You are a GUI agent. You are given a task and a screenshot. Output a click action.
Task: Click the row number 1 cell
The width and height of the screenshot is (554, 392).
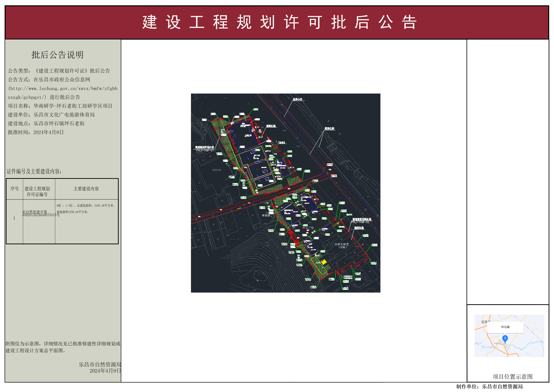(14, 218)
